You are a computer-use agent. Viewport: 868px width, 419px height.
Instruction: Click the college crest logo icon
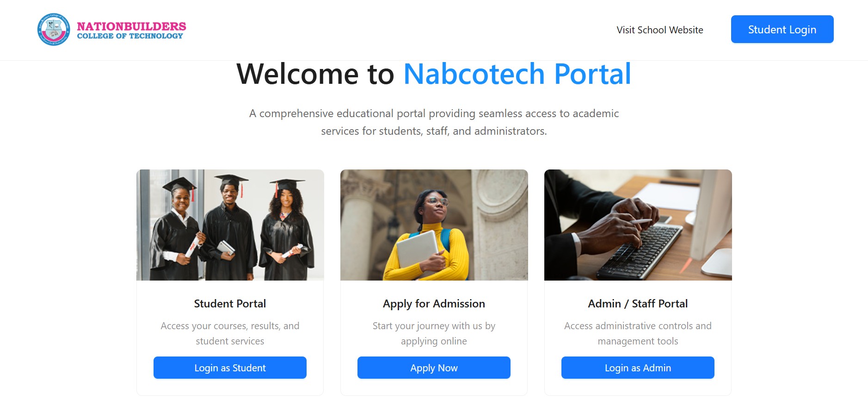coord(54,30)
